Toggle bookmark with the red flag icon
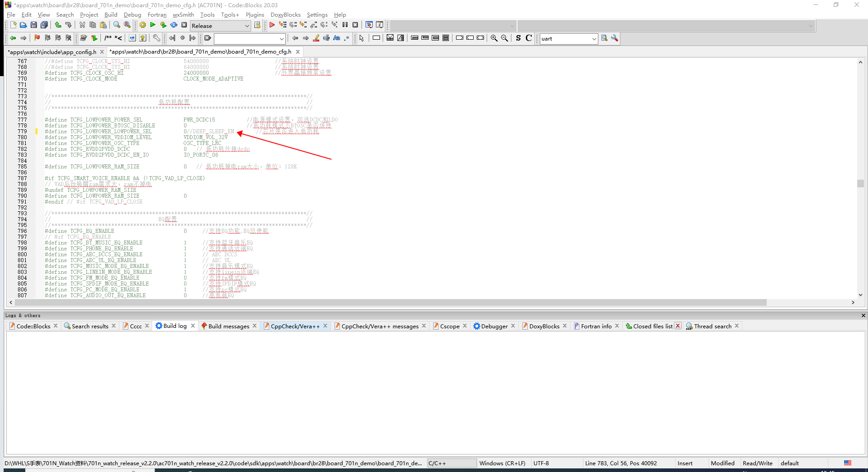Image resolution: width=868 pixels, height=472 pixels. (x=37, y=38)
